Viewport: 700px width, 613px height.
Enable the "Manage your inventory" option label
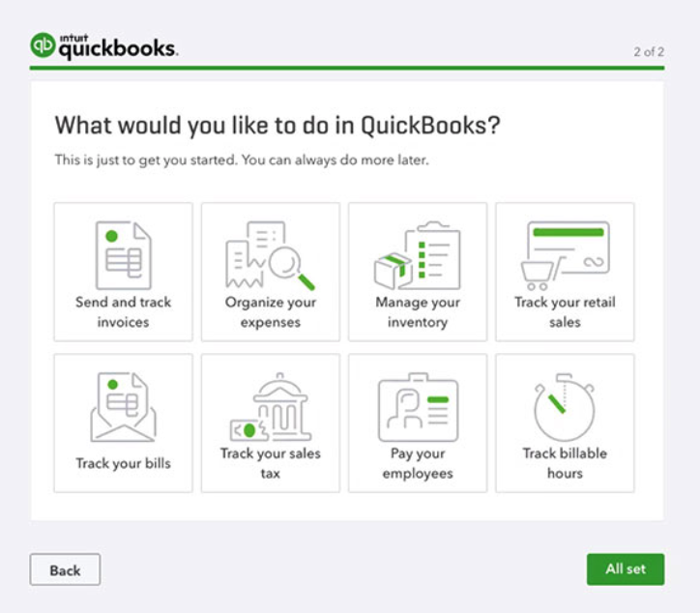[418, 311]
